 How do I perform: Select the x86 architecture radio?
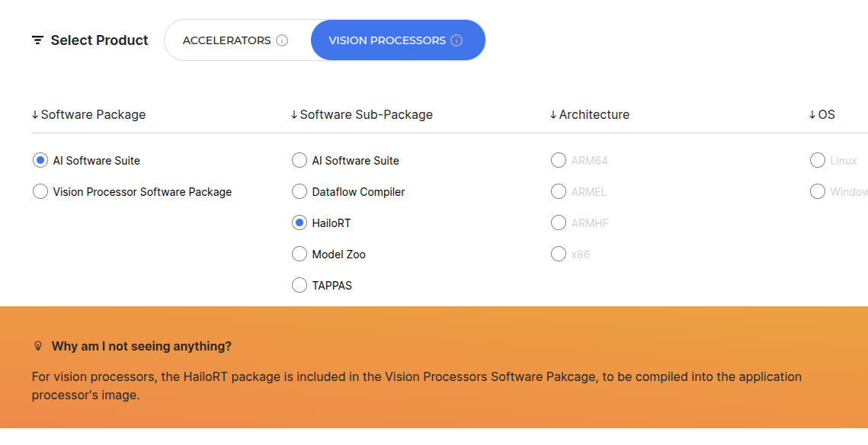click(559, 255)
